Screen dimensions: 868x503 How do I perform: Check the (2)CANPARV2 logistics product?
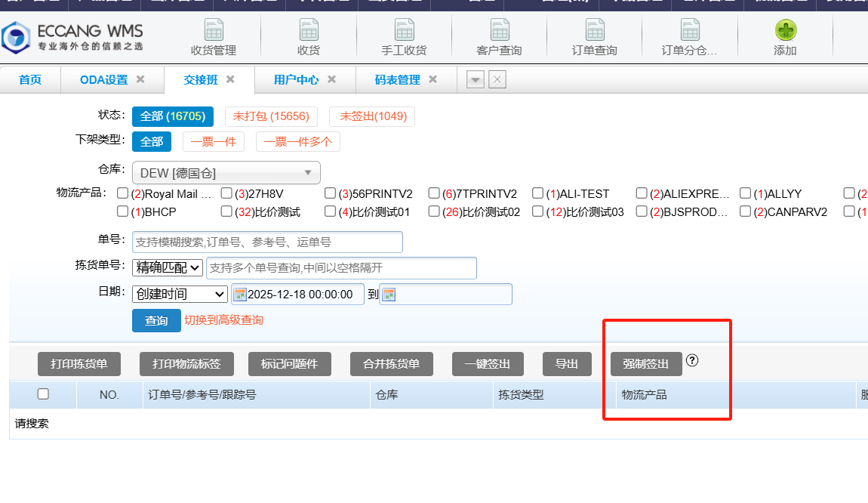click(745, 211)
